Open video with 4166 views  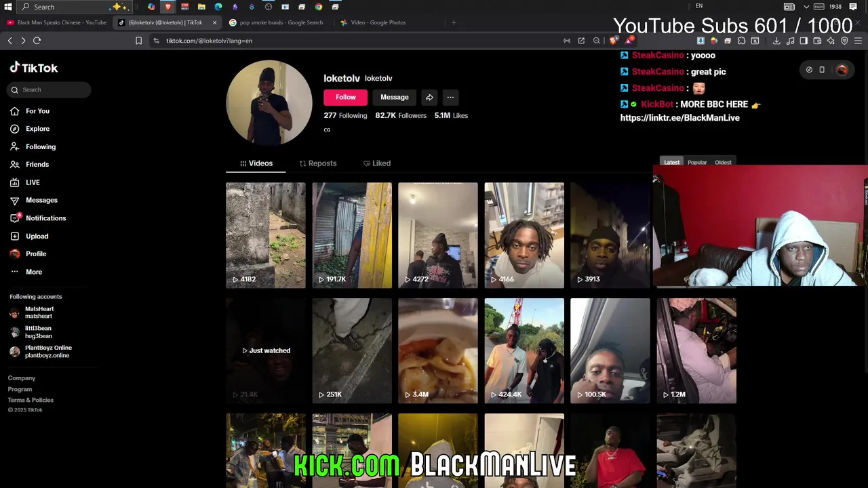pos(524,235)
